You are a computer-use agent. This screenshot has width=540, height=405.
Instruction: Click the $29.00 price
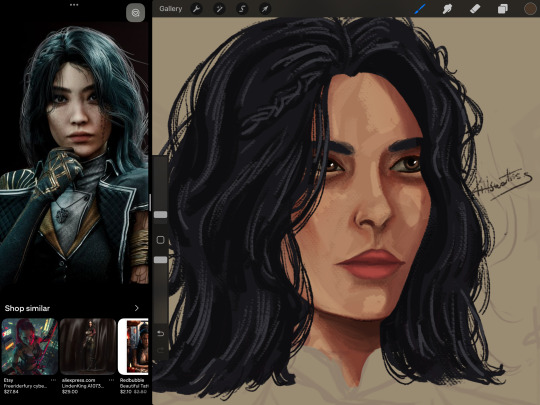[x=70, y=392]
